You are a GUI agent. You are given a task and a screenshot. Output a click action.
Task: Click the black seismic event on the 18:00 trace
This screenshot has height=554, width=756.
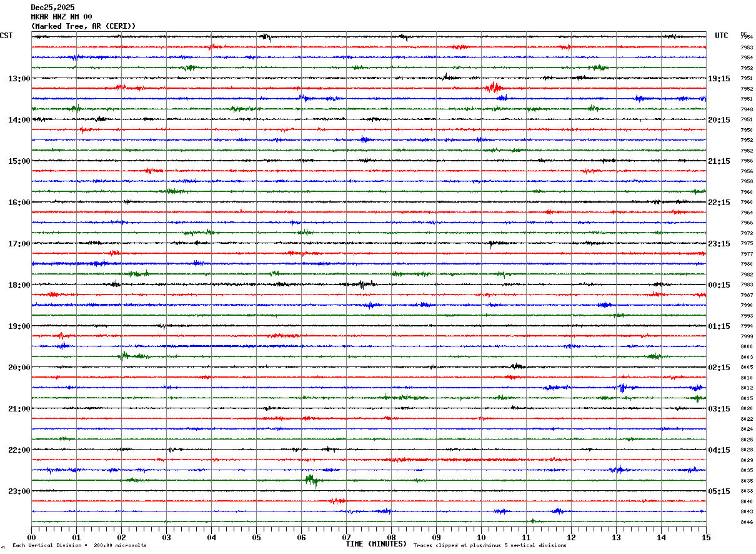(x=361, y=285)
